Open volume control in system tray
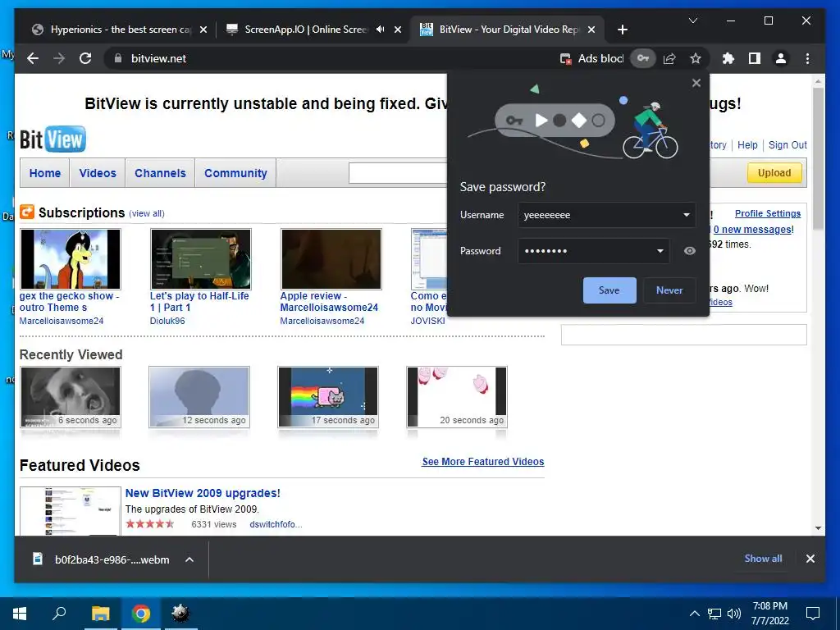 coord(734,614)
